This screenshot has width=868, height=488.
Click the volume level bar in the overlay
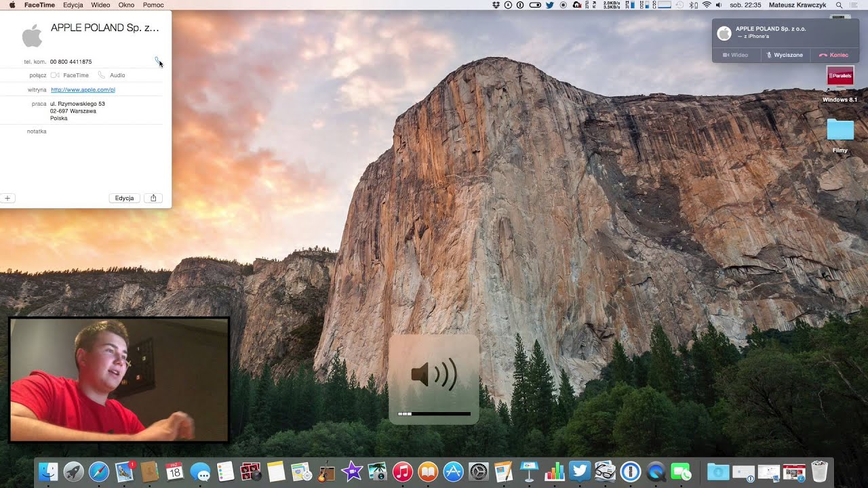coord(434,413)
